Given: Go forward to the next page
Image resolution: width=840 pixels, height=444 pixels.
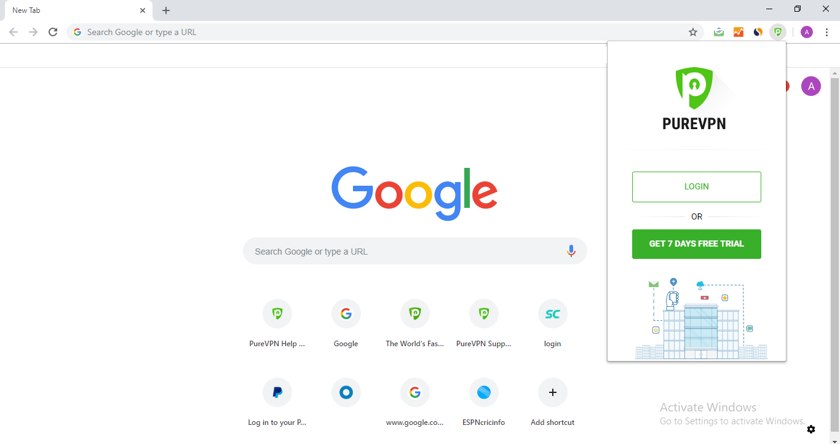Looking at the screenshot, I should tap(33, 32).
